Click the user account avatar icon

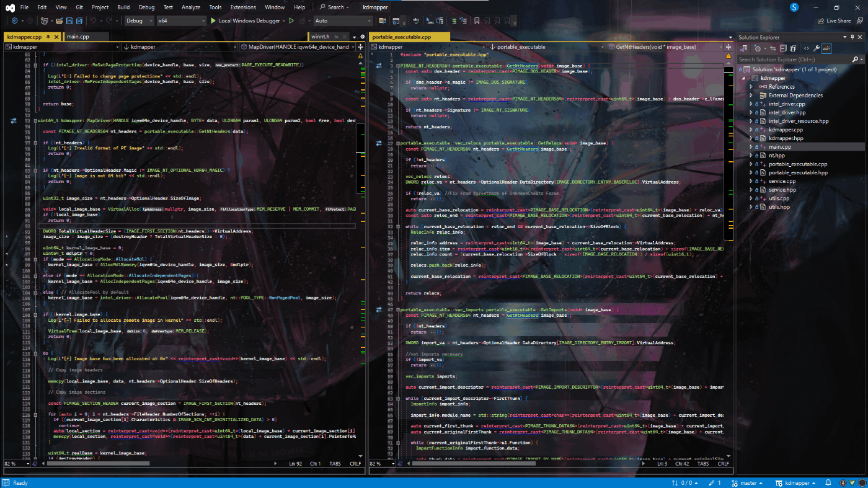[x=794, y=7]
